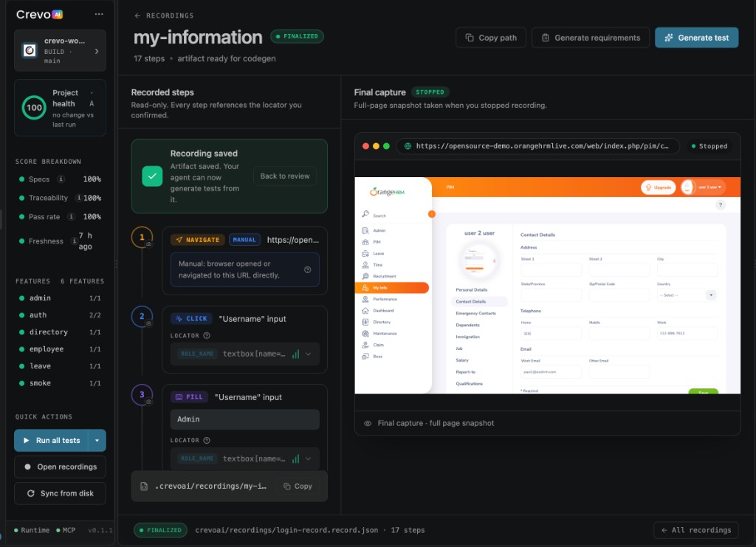This screenshot has height=547, width=756.
Task: Click locator strength bars in step 2
Action: [x=295, y=354]
